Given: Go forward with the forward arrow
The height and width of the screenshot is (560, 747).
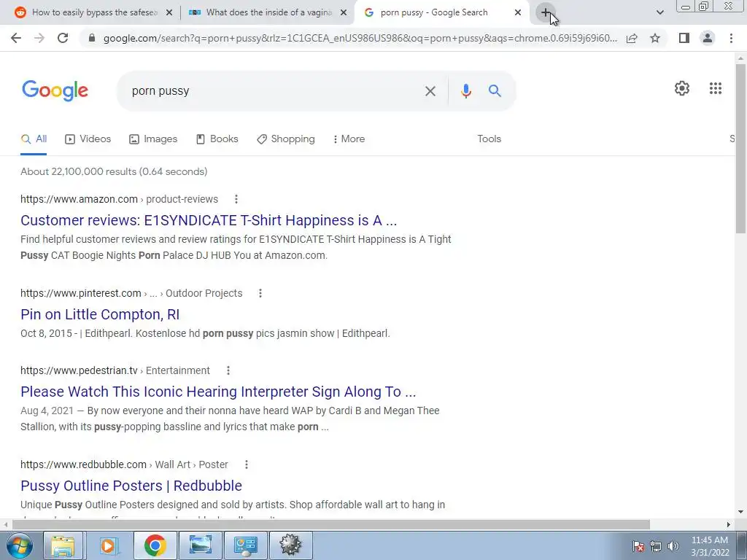Looking at the screenshot, I should click(39, 38).
